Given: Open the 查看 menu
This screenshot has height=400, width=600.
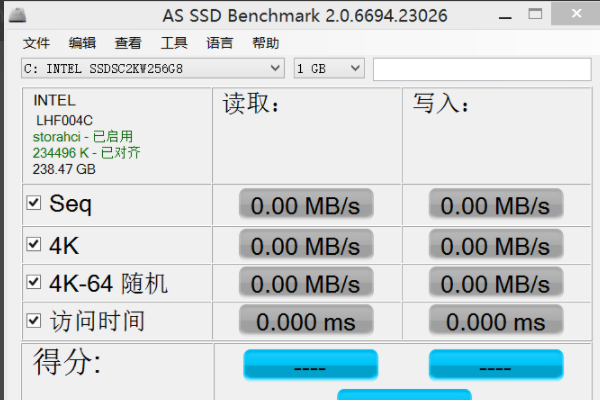Looking at the screenshot, I should coord(128,43).
